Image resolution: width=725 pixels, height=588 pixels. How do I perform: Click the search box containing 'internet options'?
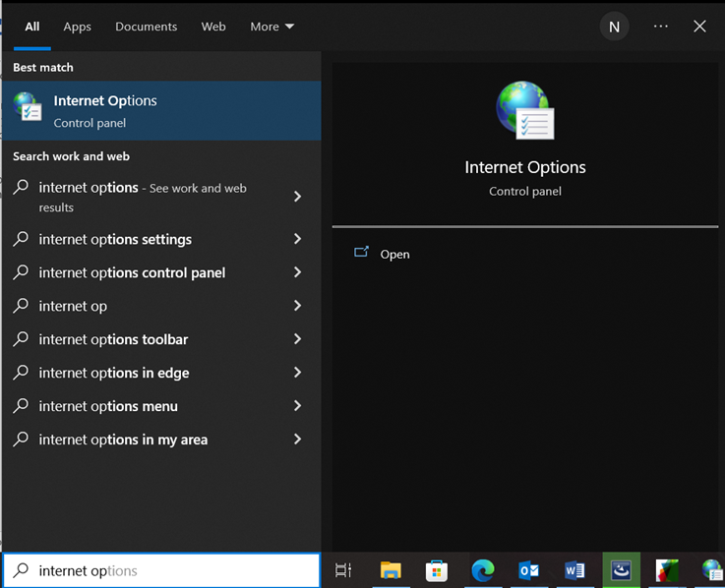click(172, 570)
